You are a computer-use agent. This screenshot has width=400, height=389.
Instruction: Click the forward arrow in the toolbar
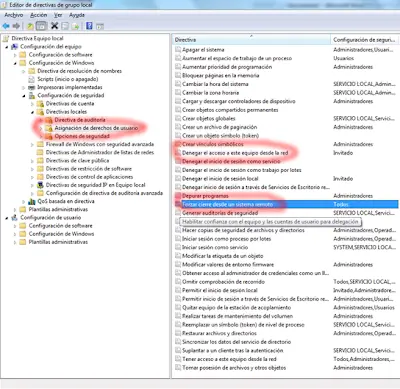[x=16, y=26]
